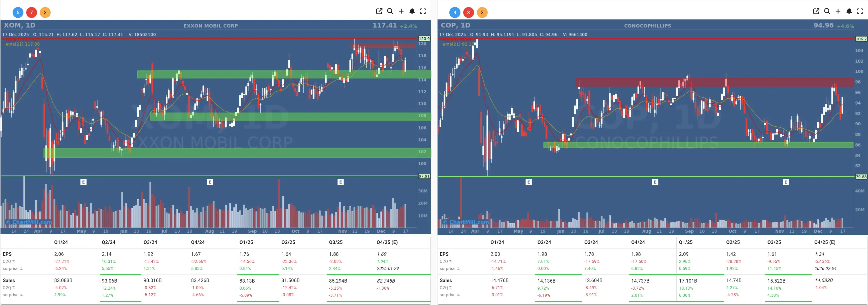This screenshot has width=868, height=305.
Task: Set an alert on the COP chart
Action: coord(849,11)
